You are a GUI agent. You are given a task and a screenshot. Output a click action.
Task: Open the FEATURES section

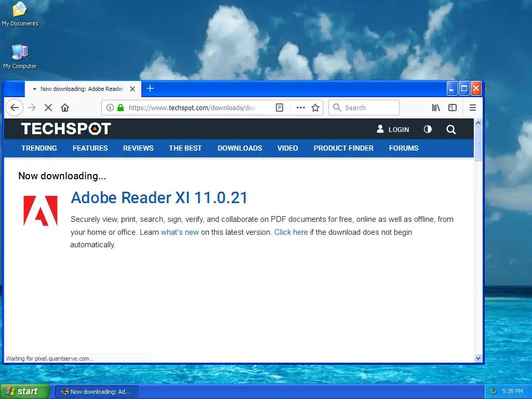click(x=90, y=148)
